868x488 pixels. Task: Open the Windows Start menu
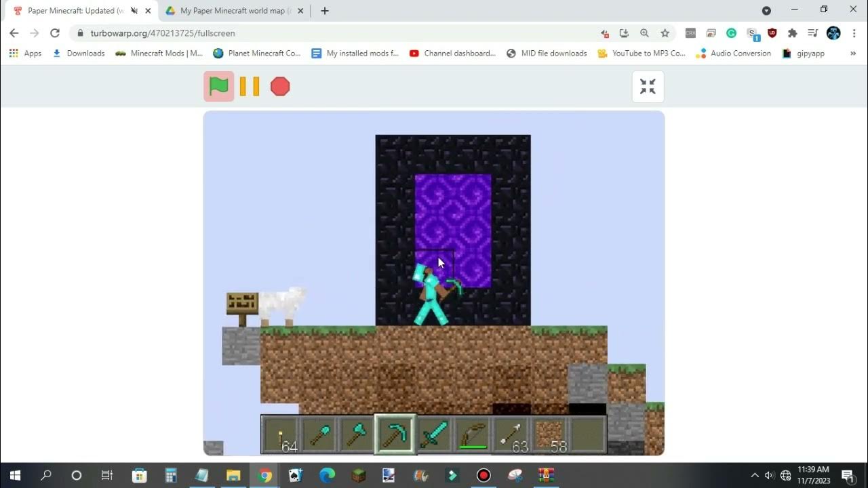click(x=15, y=475)
